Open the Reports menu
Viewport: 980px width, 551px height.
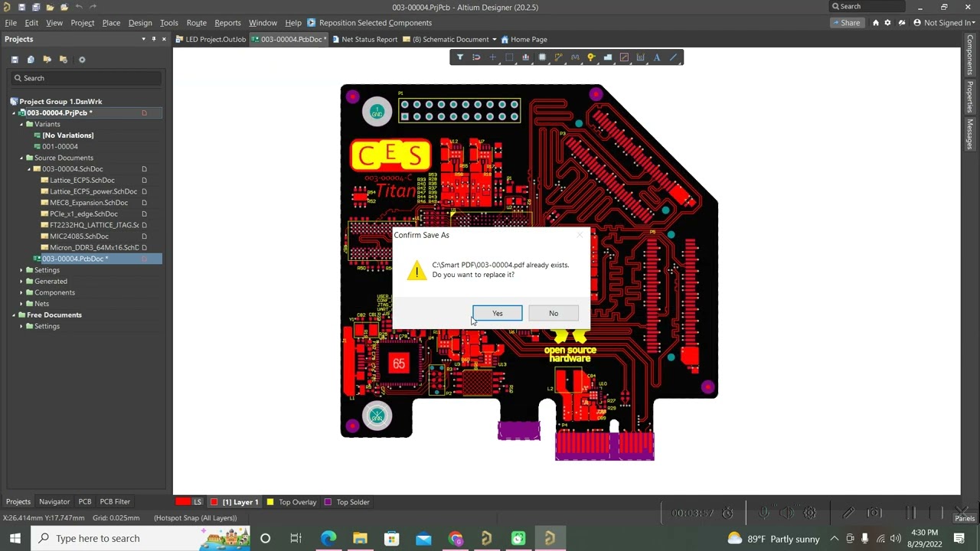tap(227, 23)
